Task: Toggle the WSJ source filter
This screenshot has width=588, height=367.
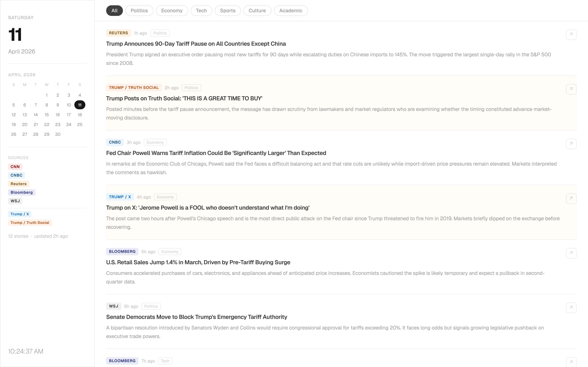Action: click(15, 201)
